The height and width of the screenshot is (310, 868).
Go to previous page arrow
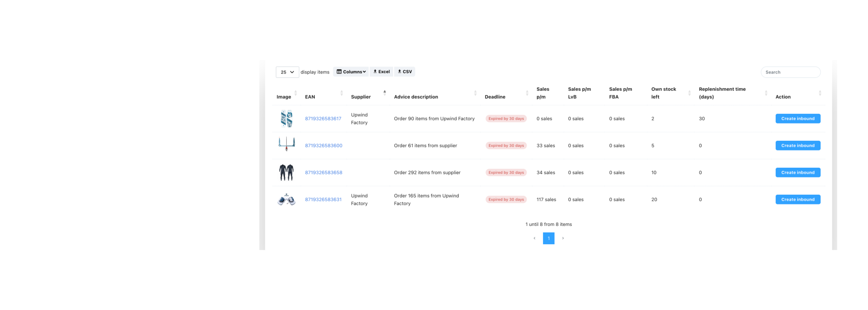click(534, 238)
